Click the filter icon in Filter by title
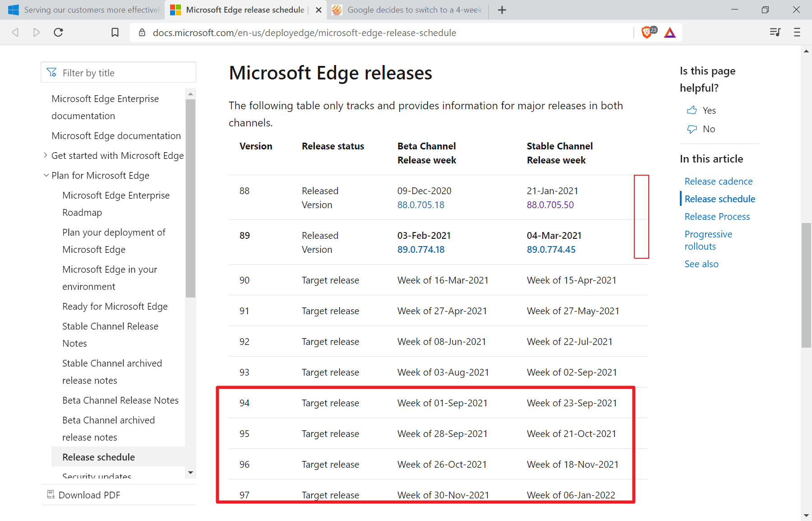The image size is (812, 521). 52,73
